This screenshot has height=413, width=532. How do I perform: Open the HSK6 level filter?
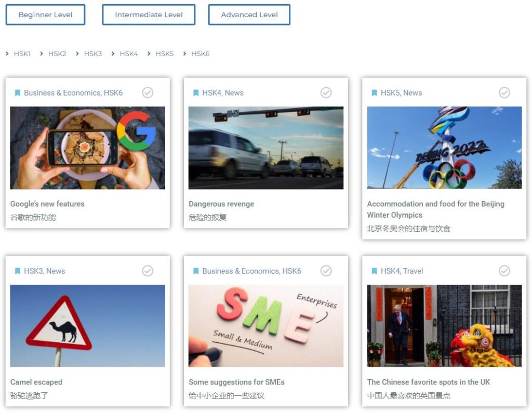coord(200,54)
